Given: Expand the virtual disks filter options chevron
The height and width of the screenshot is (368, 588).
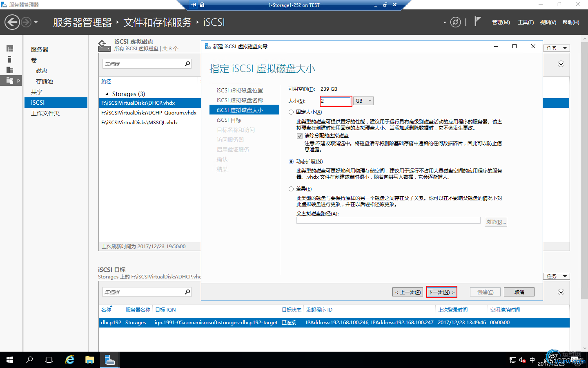Looking at the screenshot, I should point(561,64).
